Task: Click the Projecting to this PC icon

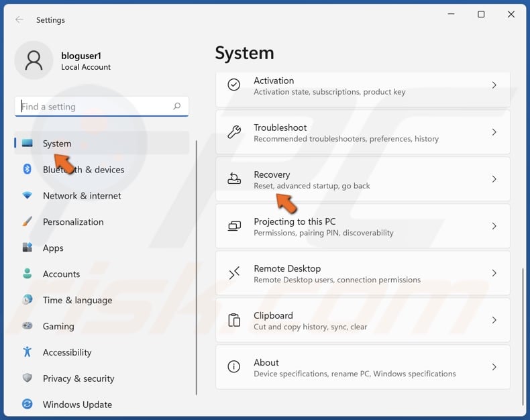Action: tap(234, 225)
